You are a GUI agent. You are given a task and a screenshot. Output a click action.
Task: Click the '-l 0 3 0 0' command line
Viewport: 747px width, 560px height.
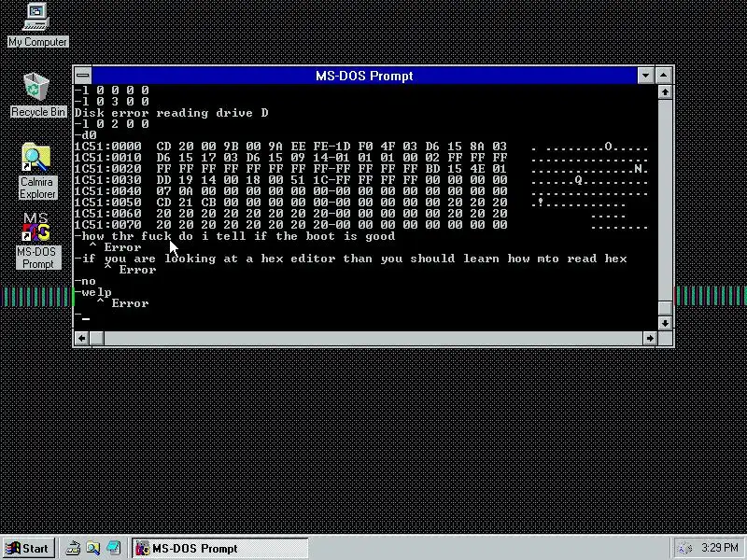click(111, 102)
